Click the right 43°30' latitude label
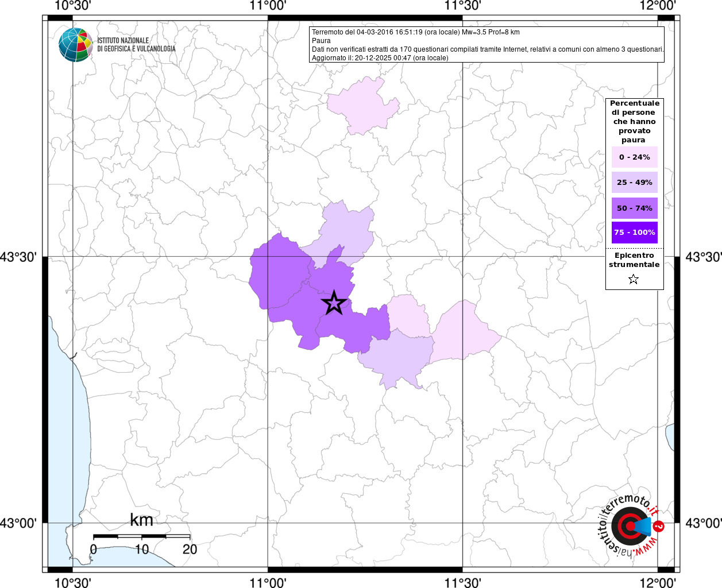This screenshot has width=722, height=588. pos(703,257)
